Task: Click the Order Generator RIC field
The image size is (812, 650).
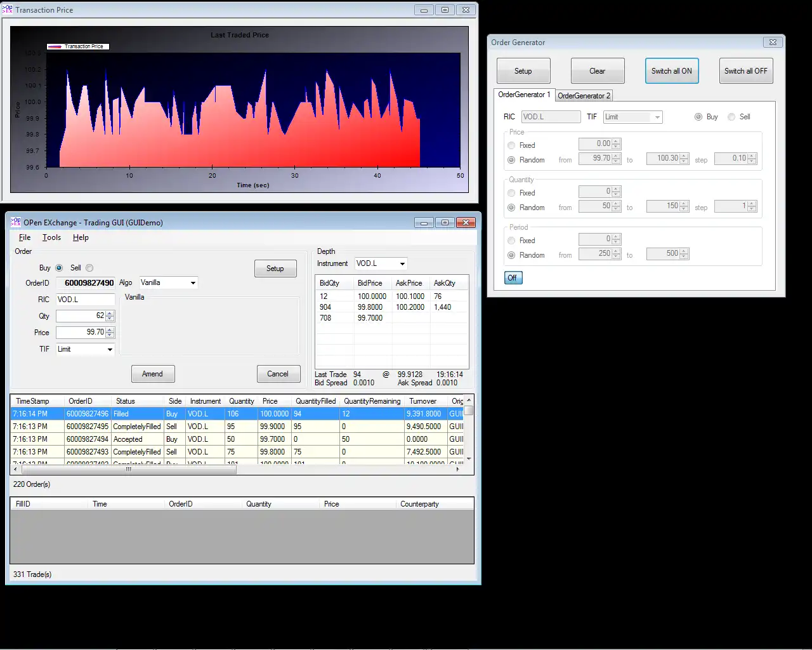Action: coord(551,117)
